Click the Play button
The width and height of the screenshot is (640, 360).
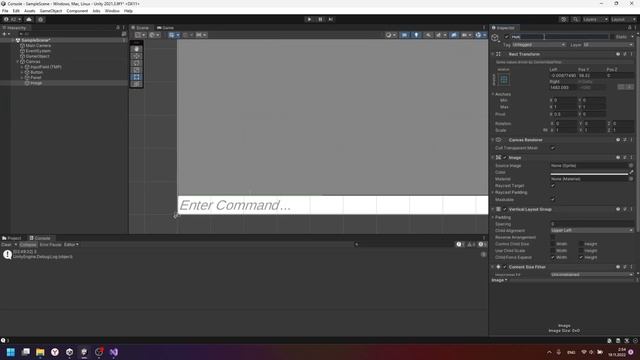309,19
